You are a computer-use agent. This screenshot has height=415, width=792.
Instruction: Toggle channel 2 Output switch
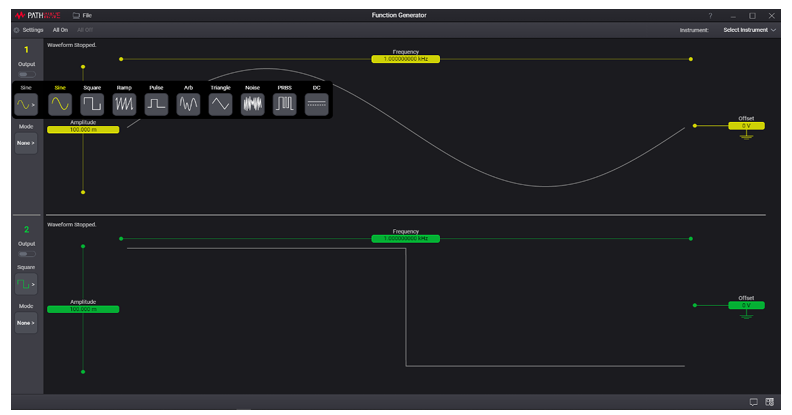[27, 254]
